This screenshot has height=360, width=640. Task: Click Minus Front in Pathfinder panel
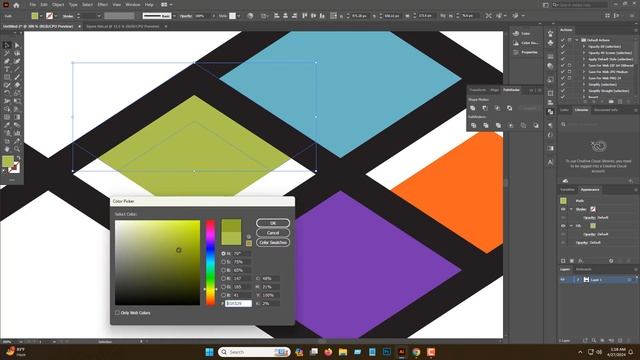(485, 108)
